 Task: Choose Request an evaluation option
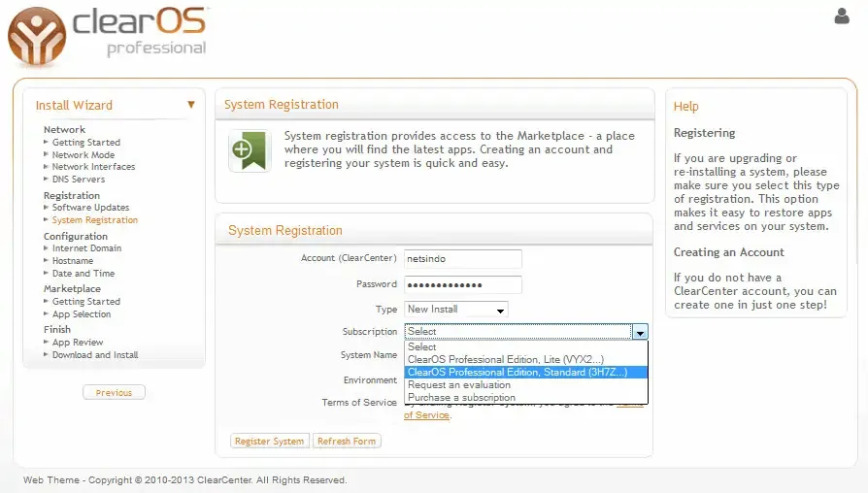458,385
